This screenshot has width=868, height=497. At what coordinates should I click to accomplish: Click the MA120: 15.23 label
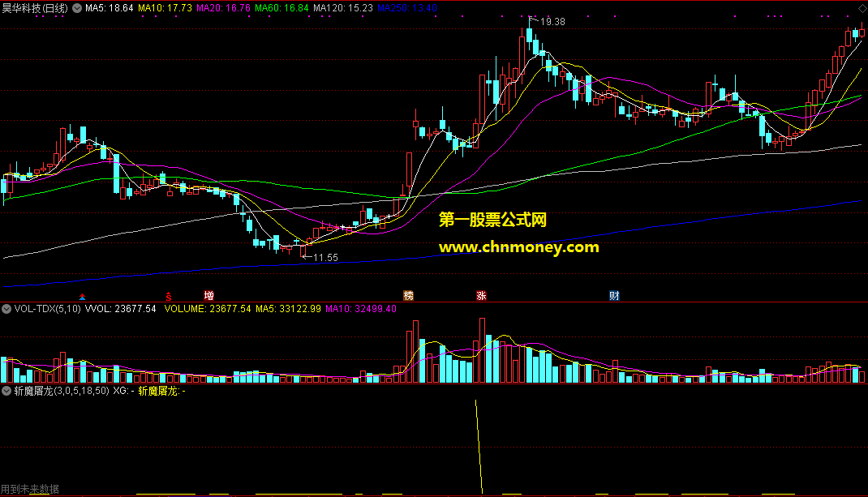tap(342, 8)
